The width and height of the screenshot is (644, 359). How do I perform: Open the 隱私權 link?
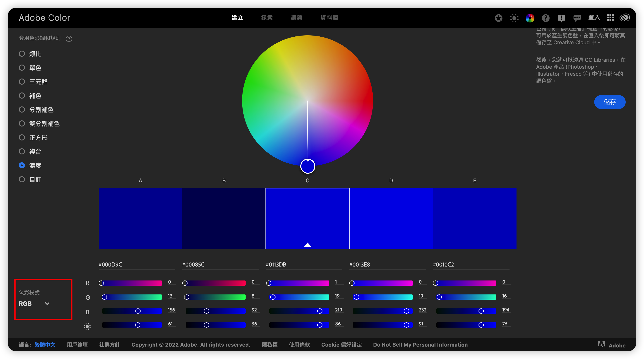pyautogui.click(x=270, y=345)
